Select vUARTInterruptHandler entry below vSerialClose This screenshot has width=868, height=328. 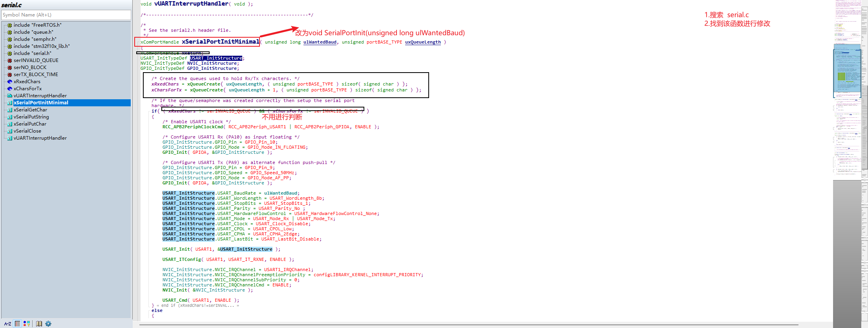click(x=40, y=138)
